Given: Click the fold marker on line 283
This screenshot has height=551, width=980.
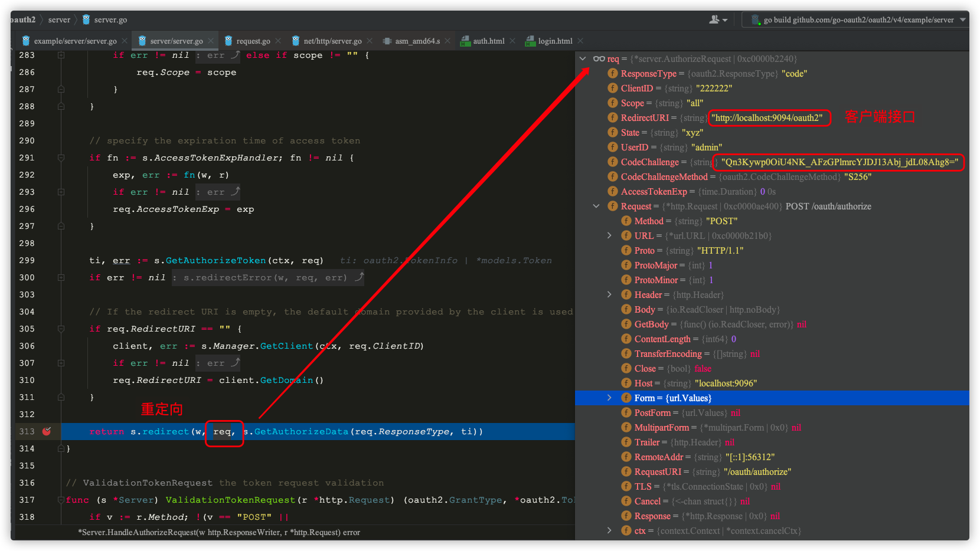Looking at the screenshot, I should 61,55.
